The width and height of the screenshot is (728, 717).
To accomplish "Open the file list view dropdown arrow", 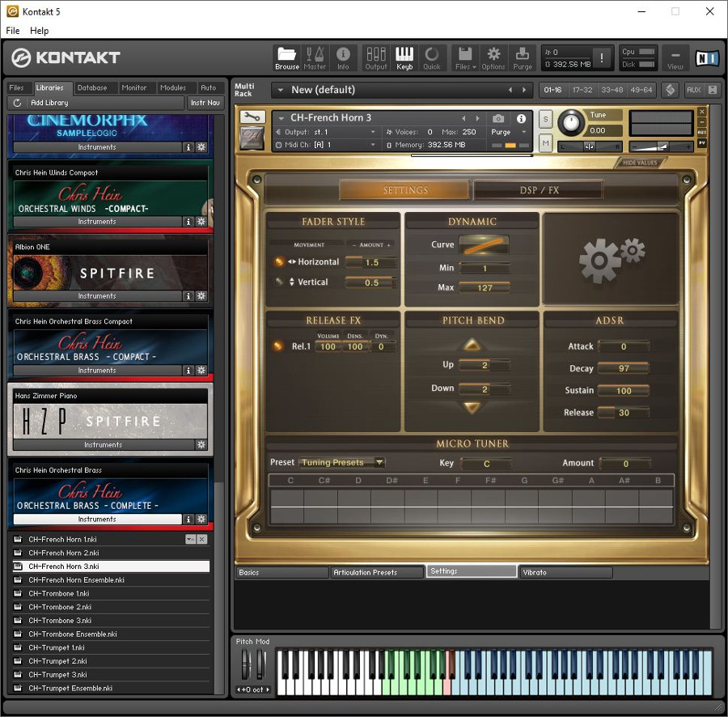I will [190, 539].
